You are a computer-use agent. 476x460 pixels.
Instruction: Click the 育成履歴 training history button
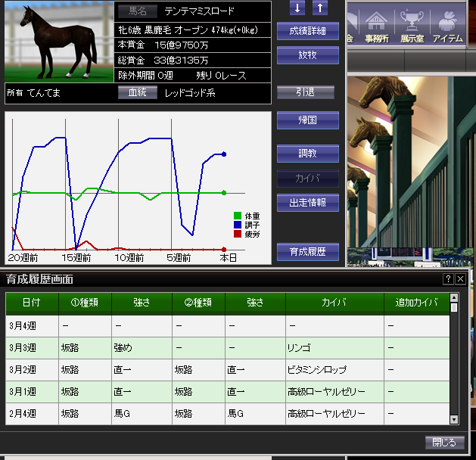coord(307,252)
